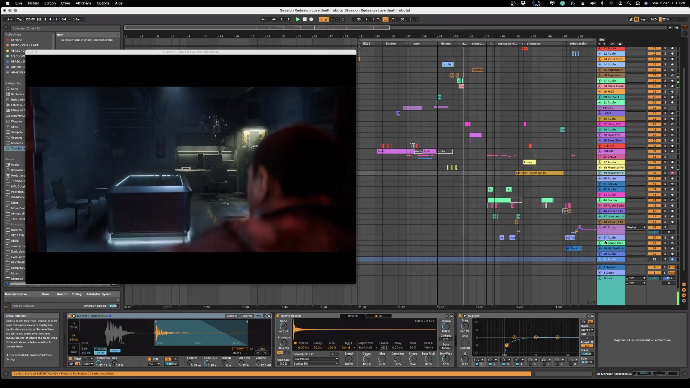
Task: Toggle the Draw Mode pencil icon at the top right
Action: (631, 19)
